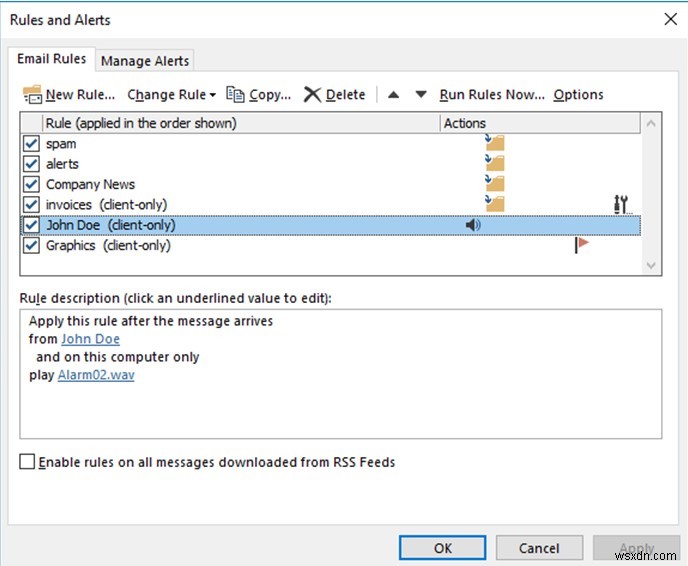Click the Copy... label
Screen dimensions: 688x566
pyautogui.click(x=270, y=95)
